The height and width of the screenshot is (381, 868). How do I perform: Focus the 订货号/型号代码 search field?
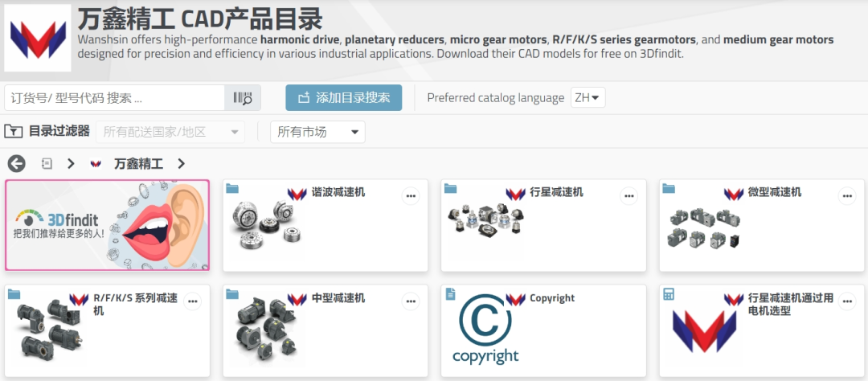click(x=115, y=98)
